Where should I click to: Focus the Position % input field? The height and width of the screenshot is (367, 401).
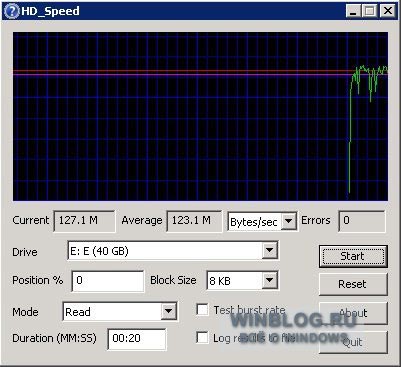click(108, 281)
